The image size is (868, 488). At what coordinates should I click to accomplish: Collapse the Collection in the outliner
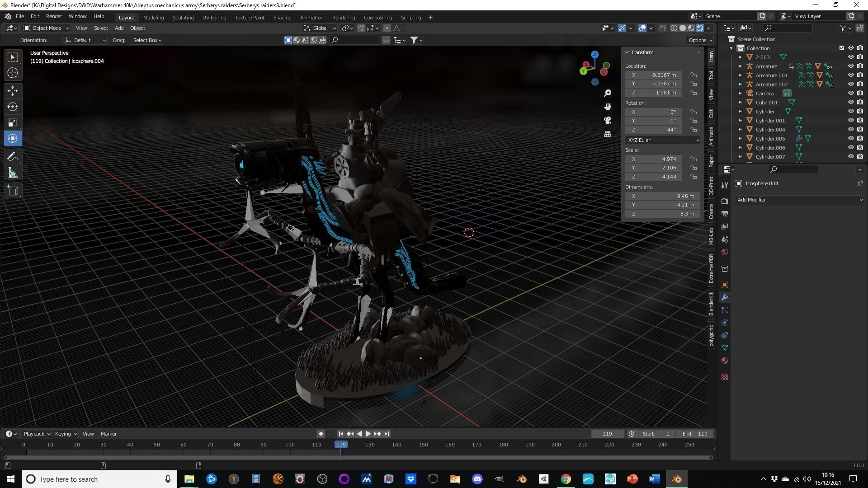pyautogui.click(x=731, y=48)
